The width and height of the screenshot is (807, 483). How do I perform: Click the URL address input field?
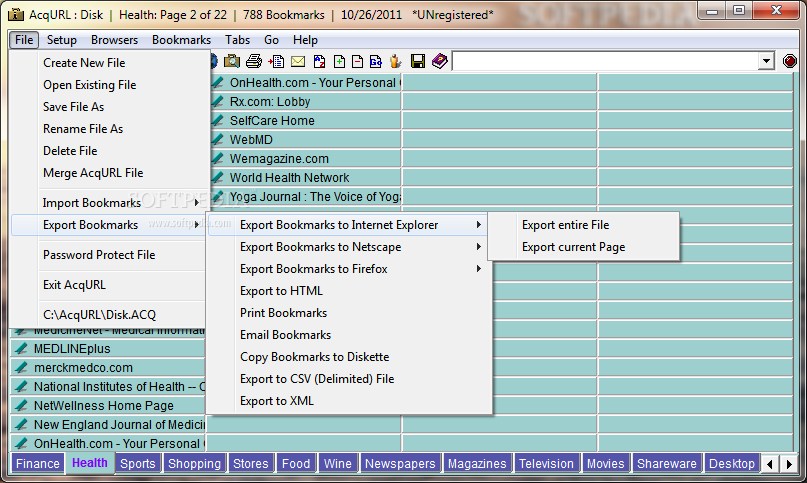pos(605,61)
